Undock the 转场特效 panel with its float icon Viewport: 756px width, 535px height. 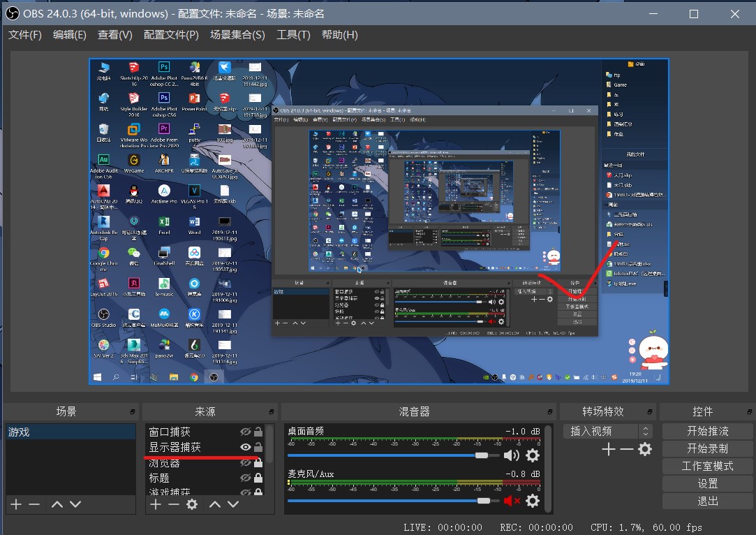click(649, 411)
